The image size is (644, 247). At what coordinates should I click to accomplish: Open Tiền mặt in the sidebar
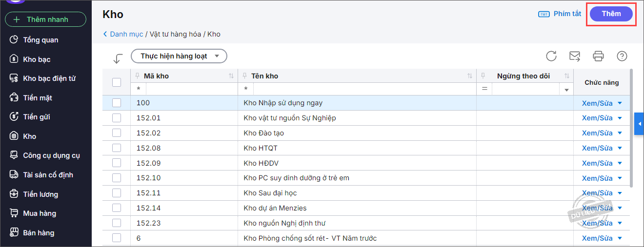[38, 98]
